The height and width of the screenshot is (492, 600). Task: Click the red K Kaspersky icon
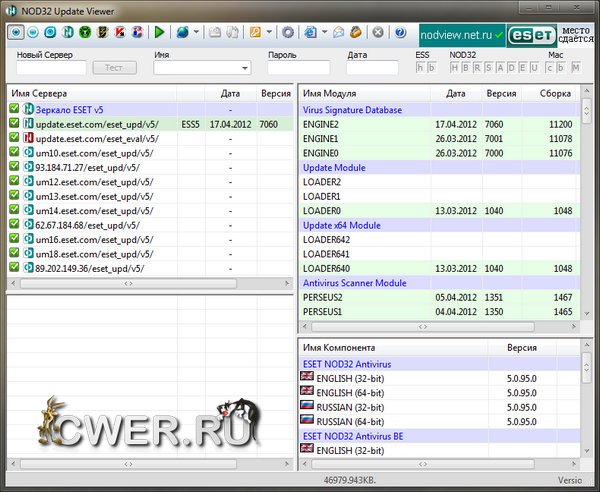[x=118, y=32]
